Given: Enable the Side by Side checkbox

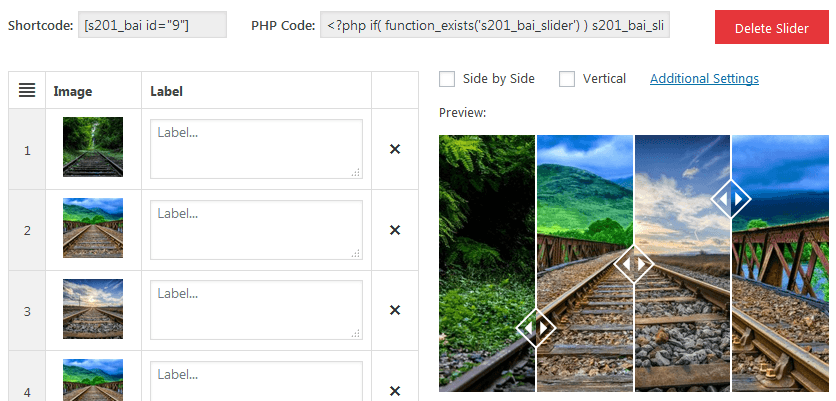Looking at the screenshot, I should pos(447,79).
